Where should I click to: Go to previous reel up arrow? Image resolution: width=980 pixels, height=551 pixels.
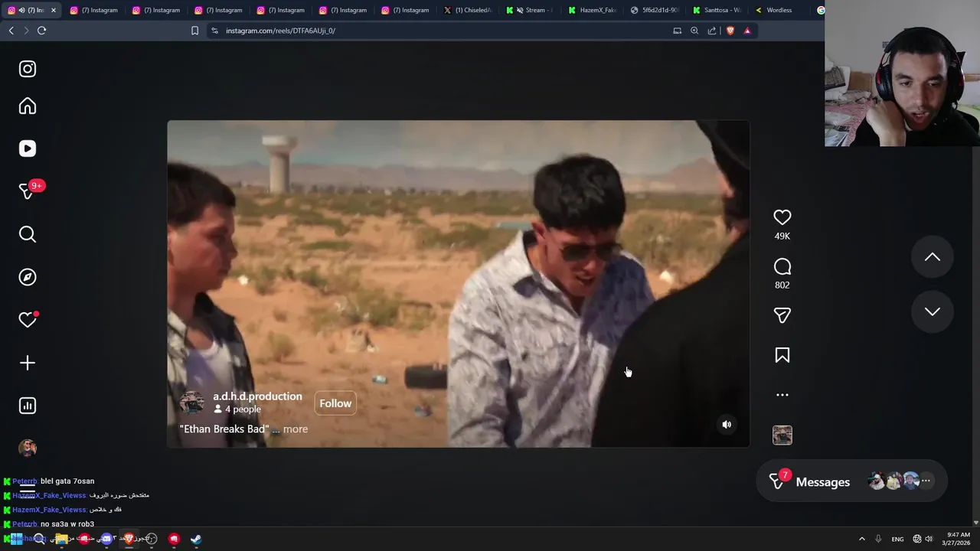pos(932,257)
